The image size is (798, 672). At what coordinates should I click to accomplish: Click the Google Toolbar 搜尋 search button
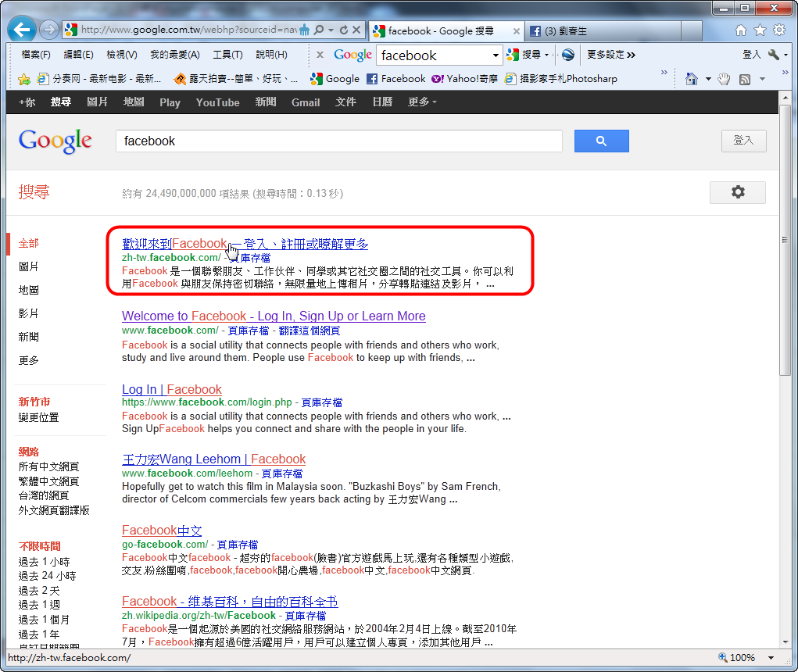point(525,55)
